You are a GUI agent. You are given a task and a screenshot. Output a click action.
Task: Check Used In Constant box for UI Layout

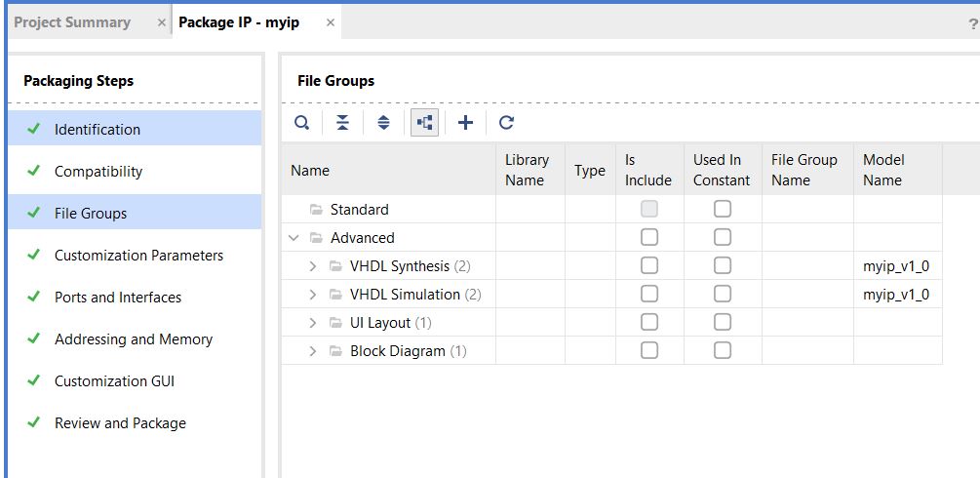[722, 322]
